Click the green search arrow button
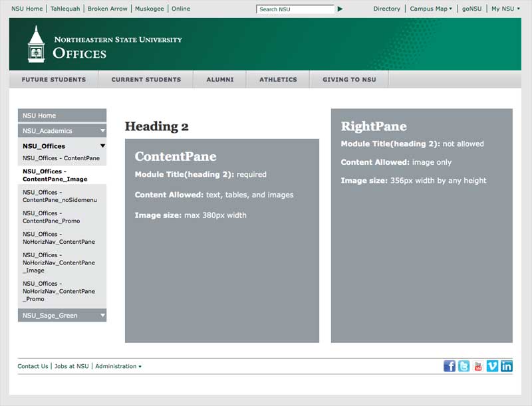532x406 pixels. [x=340, y=9]
